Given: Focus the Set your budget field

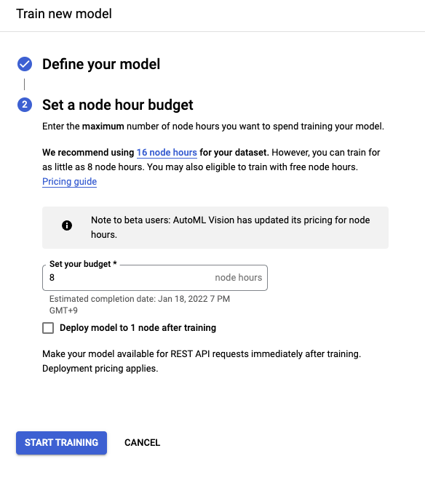Looking at the screenshot, I should (x=155, y=278).
